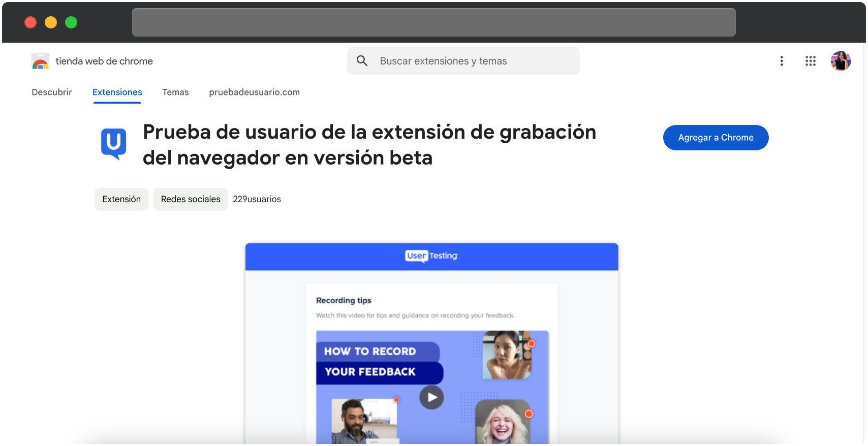The width and height of the screenshot is (868, 446).
Task: Open the extension preview screenshot
Action: click(432, 344)
